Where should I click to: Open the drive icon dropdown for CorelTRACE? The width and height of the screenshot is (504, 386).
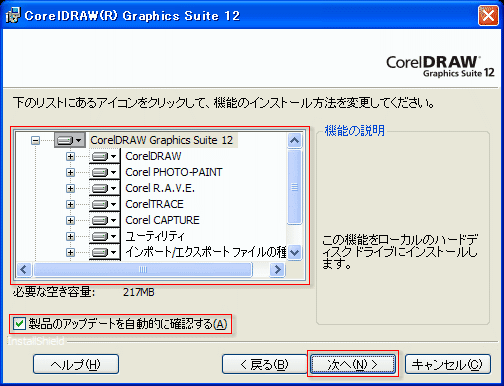104,204
